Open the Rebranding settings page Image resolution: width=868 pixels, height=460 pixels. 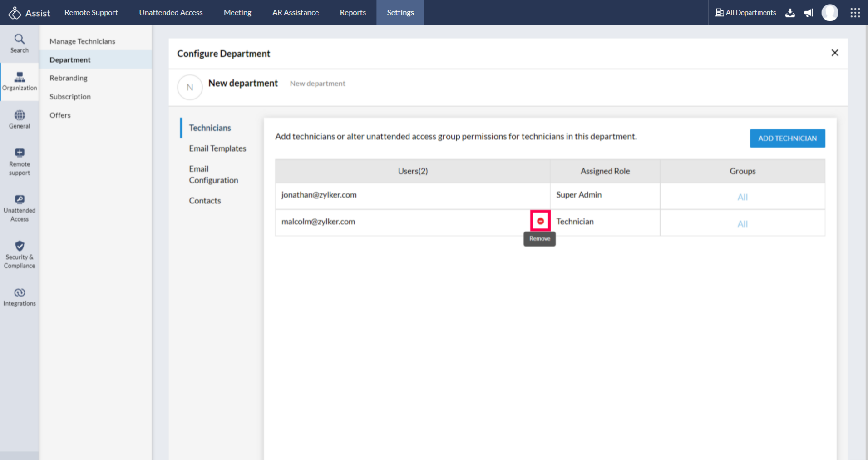point(69,78)
